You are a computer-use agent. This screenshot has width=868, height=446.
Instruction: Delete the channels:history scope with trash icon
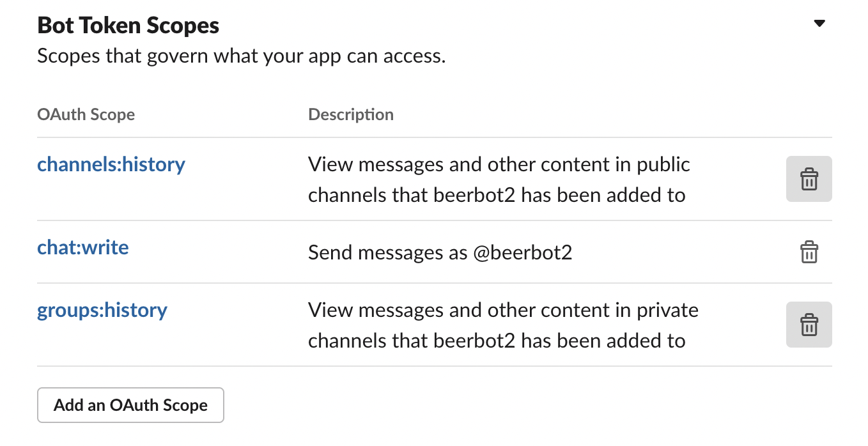(809, 179)
